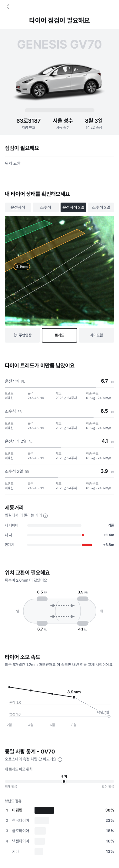Show the 트레드 view
The image size is (119, 868).
click(59, 335)
